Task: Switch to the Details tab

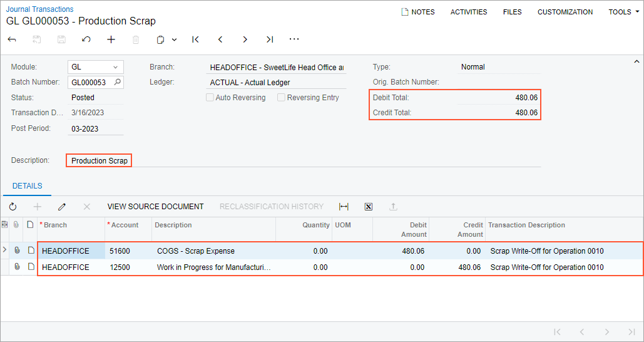Action: coord(27,186)
